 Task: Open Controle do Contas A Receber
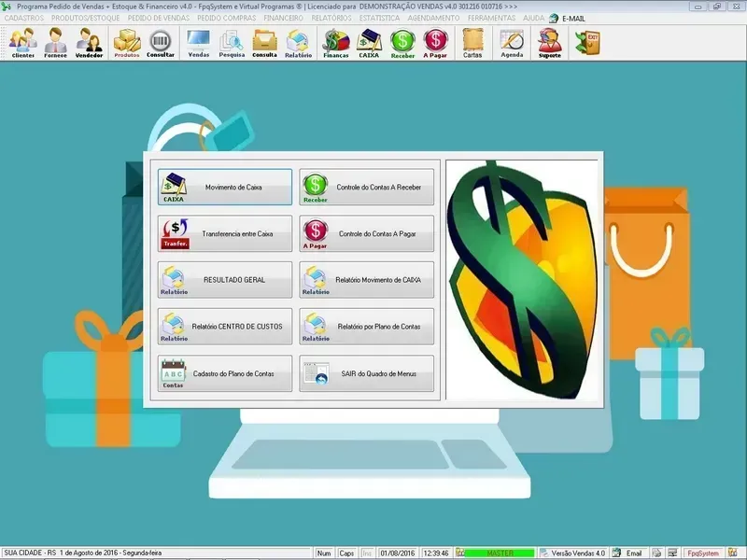(367, 187)
